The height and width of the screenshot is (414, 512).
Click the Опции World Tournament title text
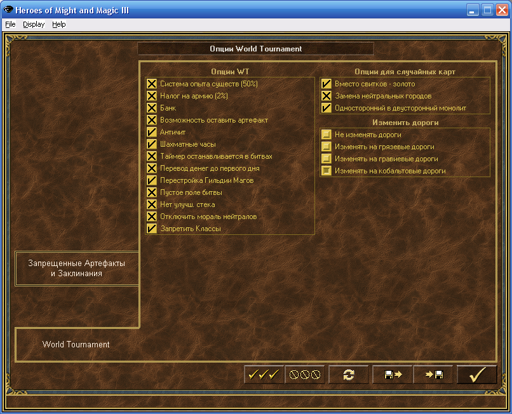256,49
